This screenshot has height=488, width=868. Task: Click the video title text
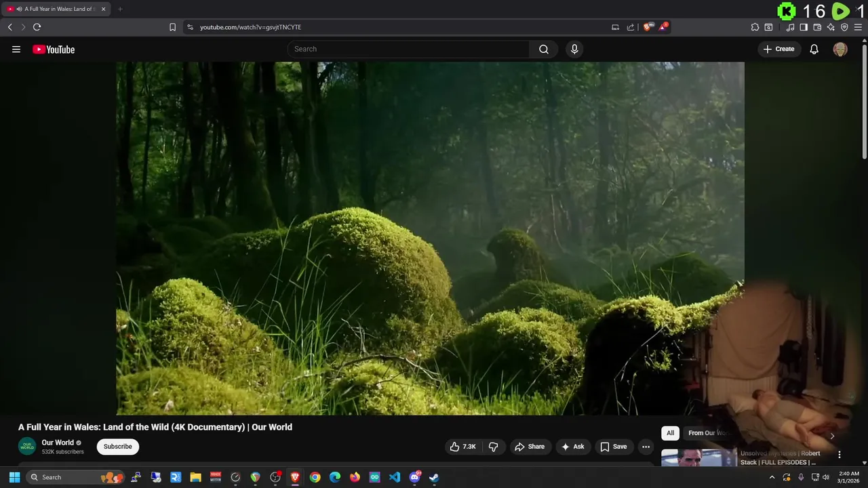coord(155,427)
